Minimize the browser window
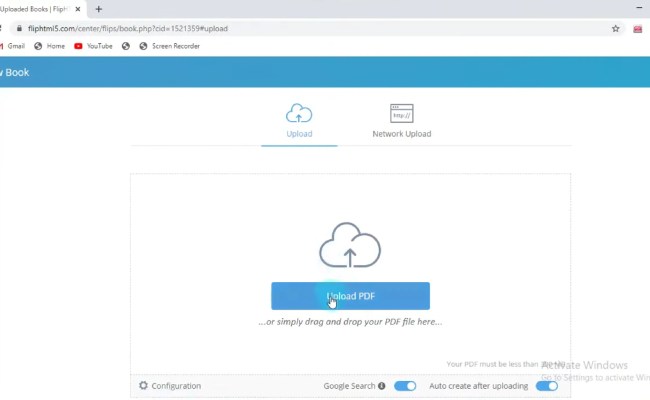The width and height of the screenshot is (650, 400). [x=639, y=8]
